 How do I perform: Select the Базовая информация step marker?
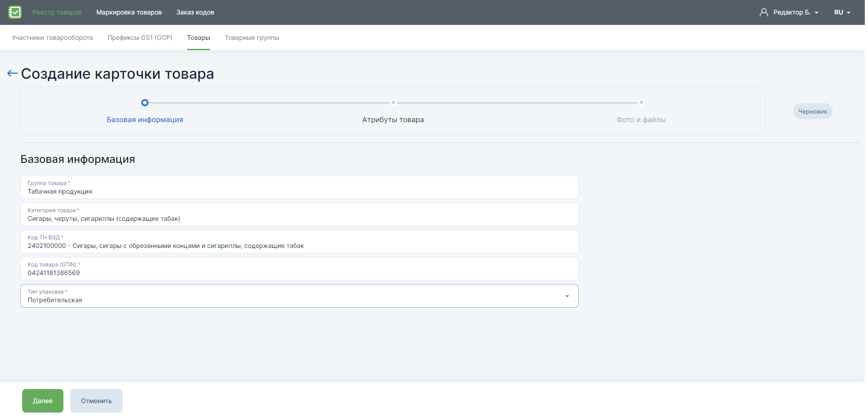pyautogui.click(x=145, y=103)
